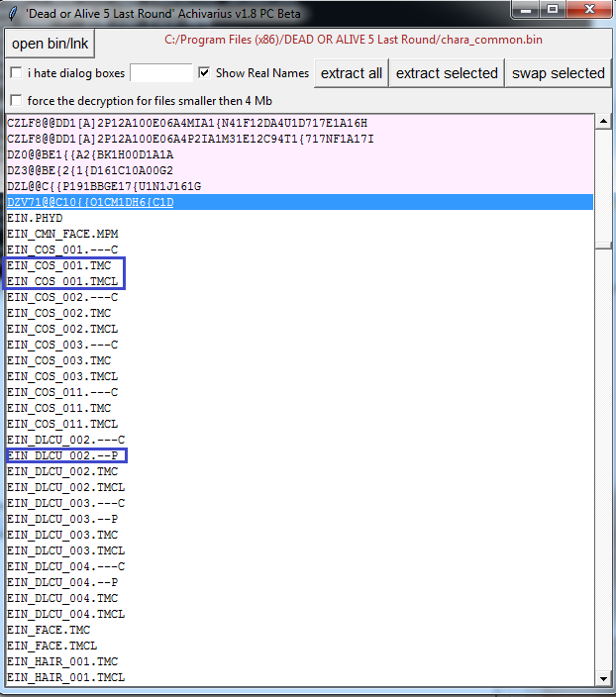
Task: Select EIN_DLCU_003.---C file
Action: [300, 503]
